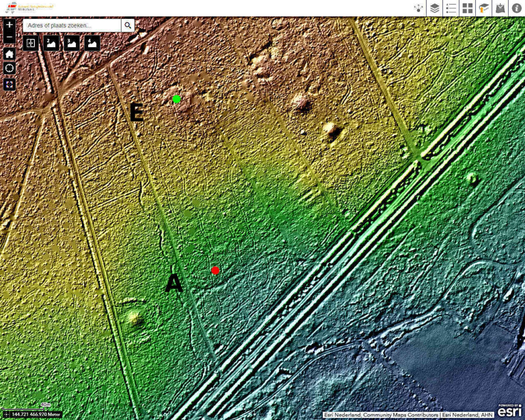Click the Esri logo link
This screenshot has width=525, height=420.
tap(511, 412)
